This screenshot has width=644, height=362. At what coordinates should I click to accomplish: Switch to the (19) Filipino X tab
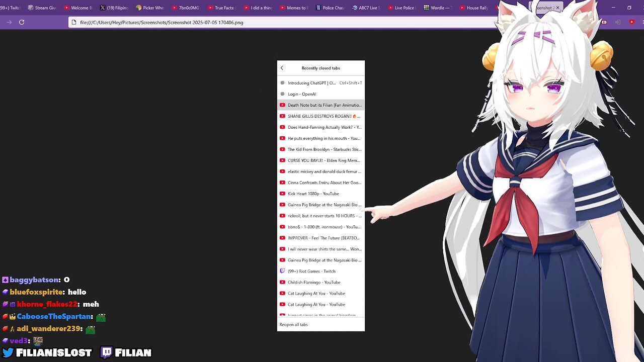point(114,8)
